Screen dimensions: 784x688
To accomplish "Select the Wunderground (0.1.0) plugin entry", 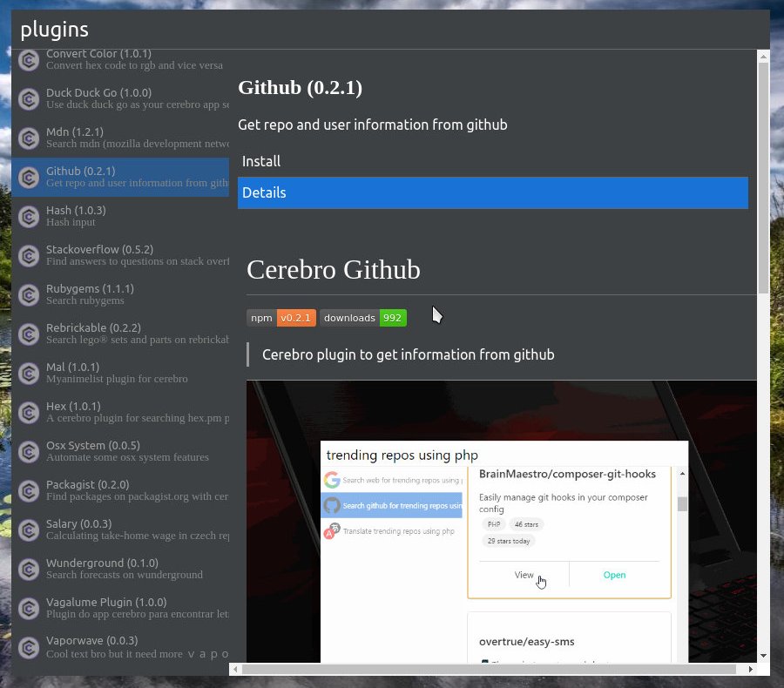I will [120, 569].
